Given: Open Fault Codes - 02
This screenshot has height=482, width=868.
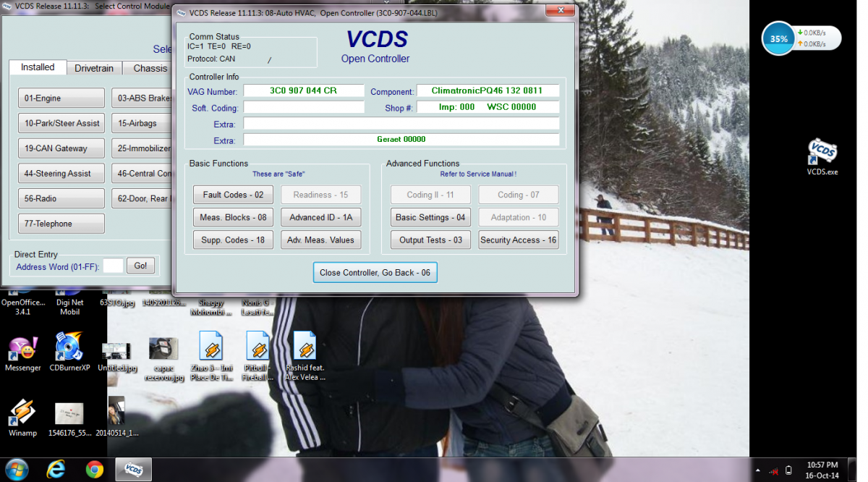Looking at the screenshot, I should [x=233, y=195].
